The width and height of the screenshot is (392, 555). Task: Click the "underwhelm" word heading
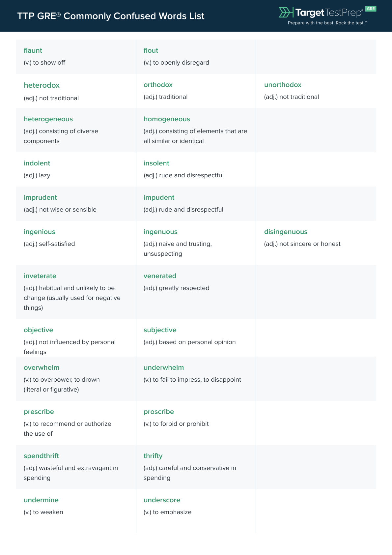(x=164, y=367)
